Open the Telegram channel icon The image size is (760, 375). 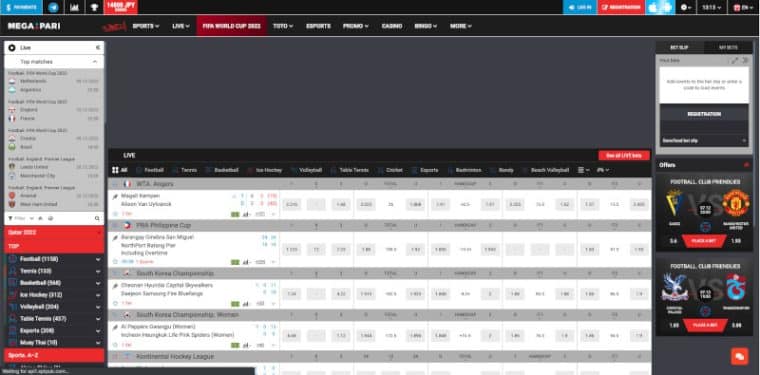(53, 7)
